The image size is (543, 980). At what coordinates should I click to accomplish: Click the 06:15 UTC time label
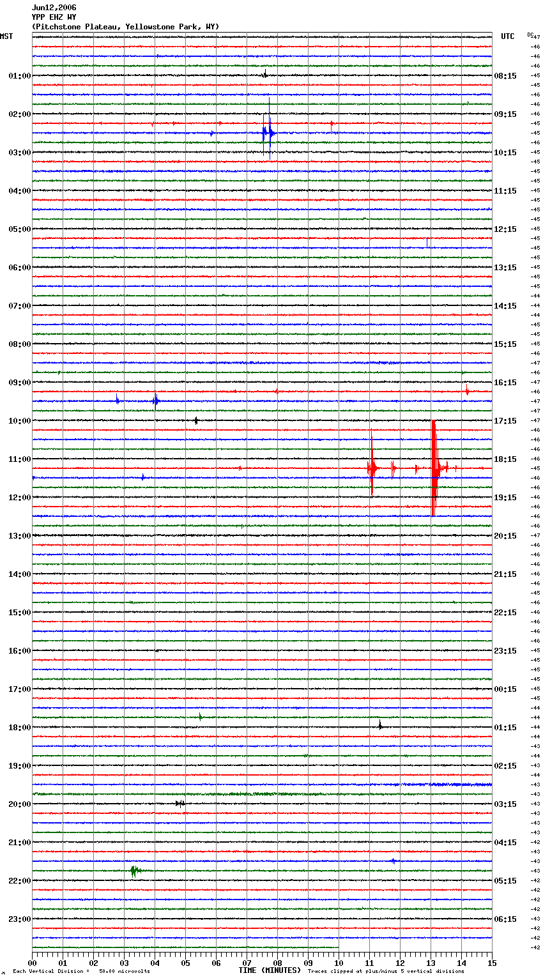point(505,919)
